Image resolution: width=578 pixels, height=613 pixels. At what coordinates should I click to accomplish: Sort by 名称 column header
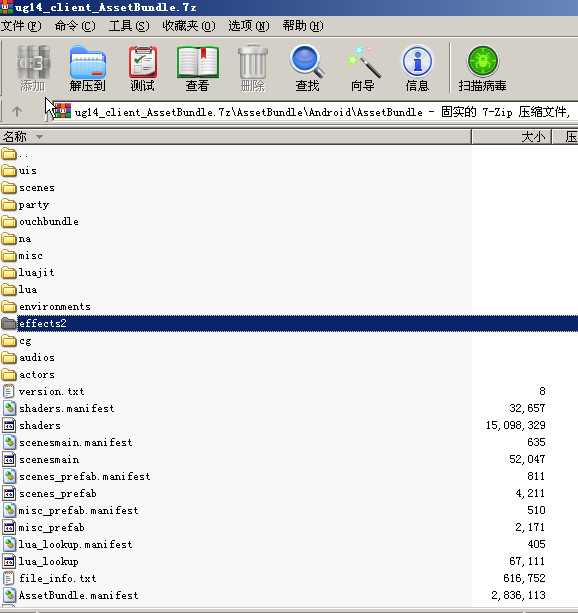pyautogui.click(x=235, y=137)
